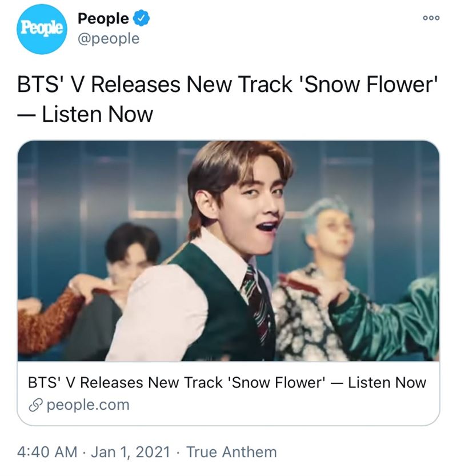Screen dimensions: 457x476
Task: Click the blue verified badge
Action: (x=141, y=18)
